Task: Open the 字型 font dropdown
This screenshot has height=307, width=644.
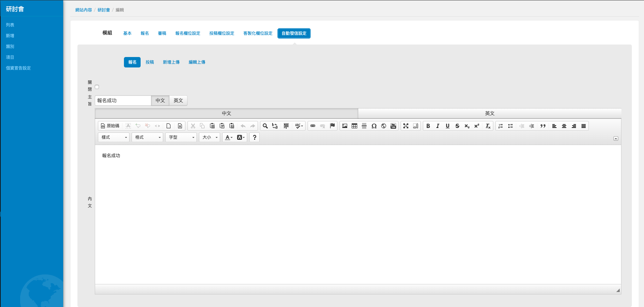Action: click(x=181, y=137)
